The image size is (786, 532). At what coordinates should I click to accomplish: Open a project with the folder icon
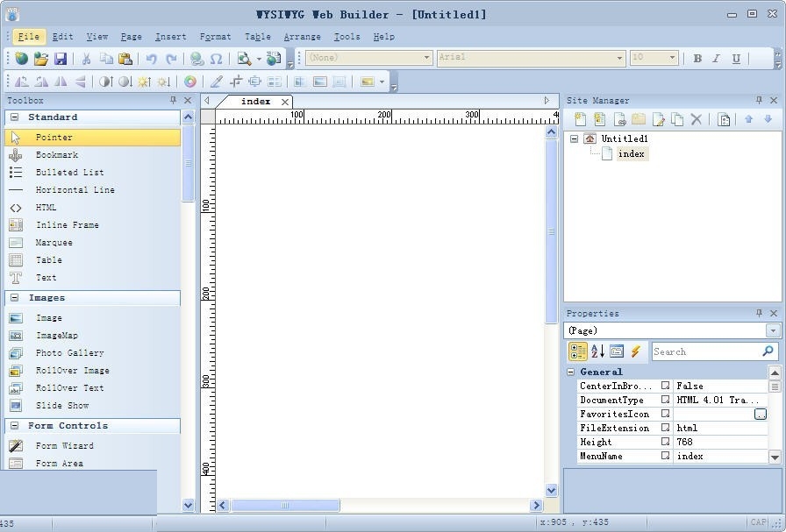point(41,59)
